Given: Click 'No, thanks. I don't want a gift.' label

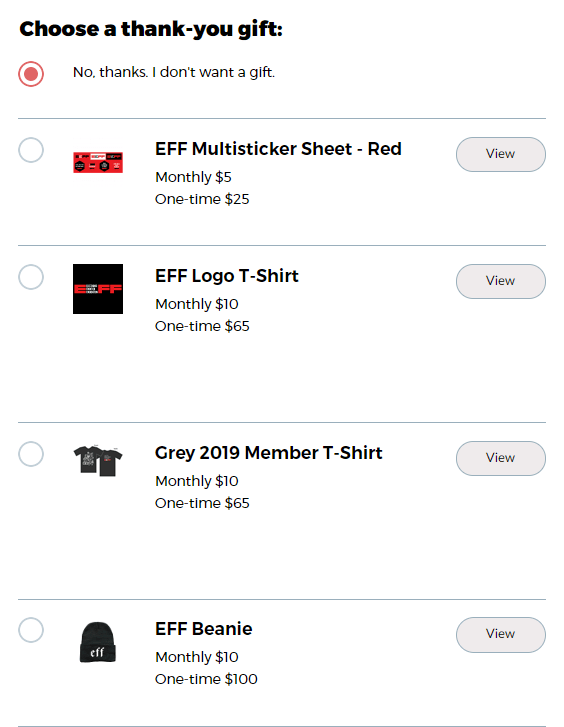Looking at the screenshot, I should click(174, 72).
